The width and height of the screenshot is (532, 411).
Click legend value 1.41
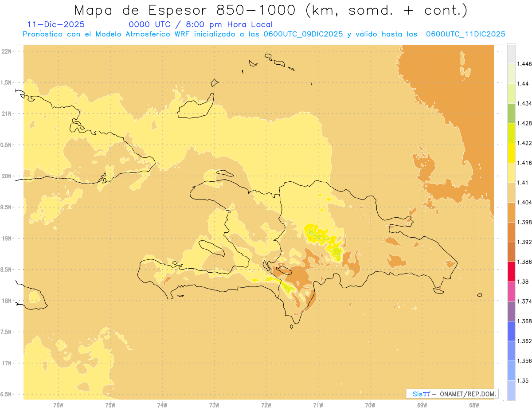[523, 182]
